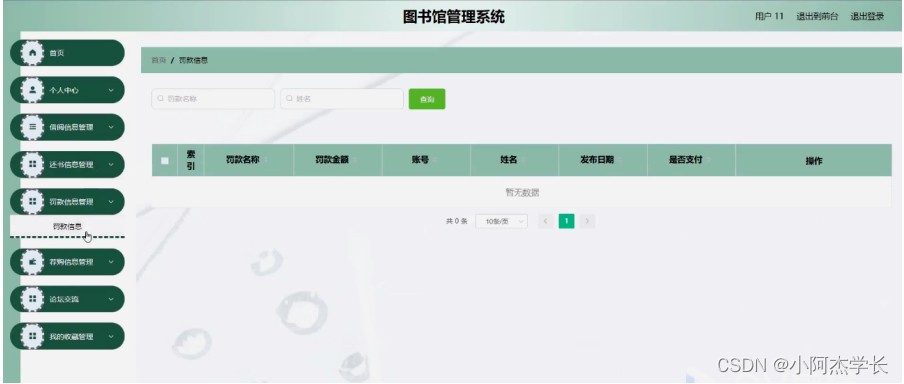The image size is (904, 384).
Task: Click the 我的收藏管理 grid gear icon
Action: [32, 336]
